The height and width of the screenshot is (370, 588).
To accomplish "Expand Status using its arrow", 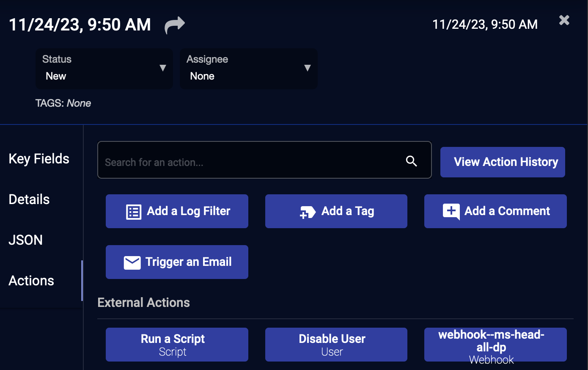I will coord(163,68).
